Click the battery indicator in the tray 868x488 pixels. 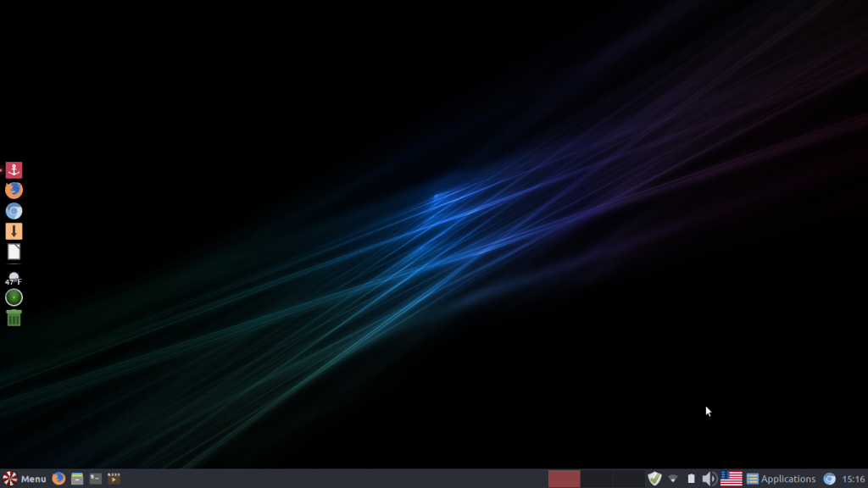point(692,479)
